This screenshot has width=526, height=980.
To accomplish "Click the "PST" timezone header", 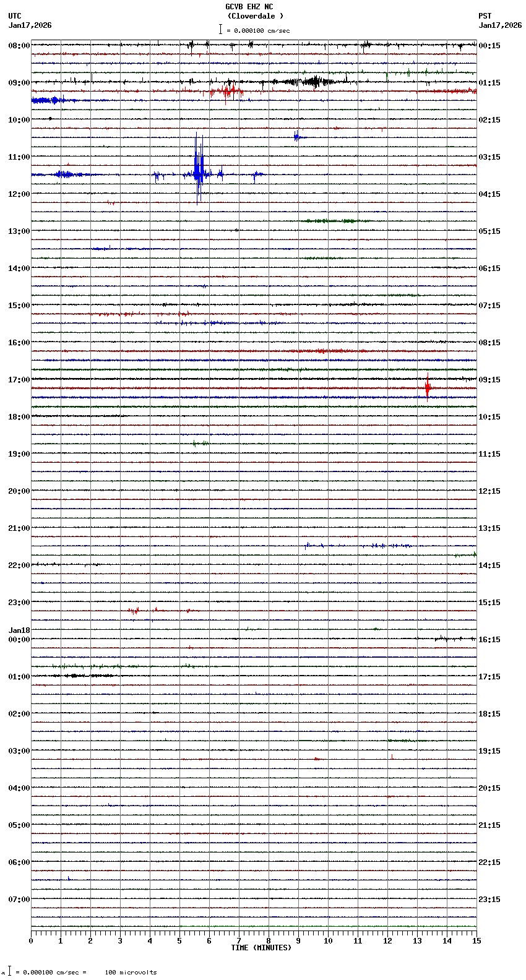I will point(485,16).
